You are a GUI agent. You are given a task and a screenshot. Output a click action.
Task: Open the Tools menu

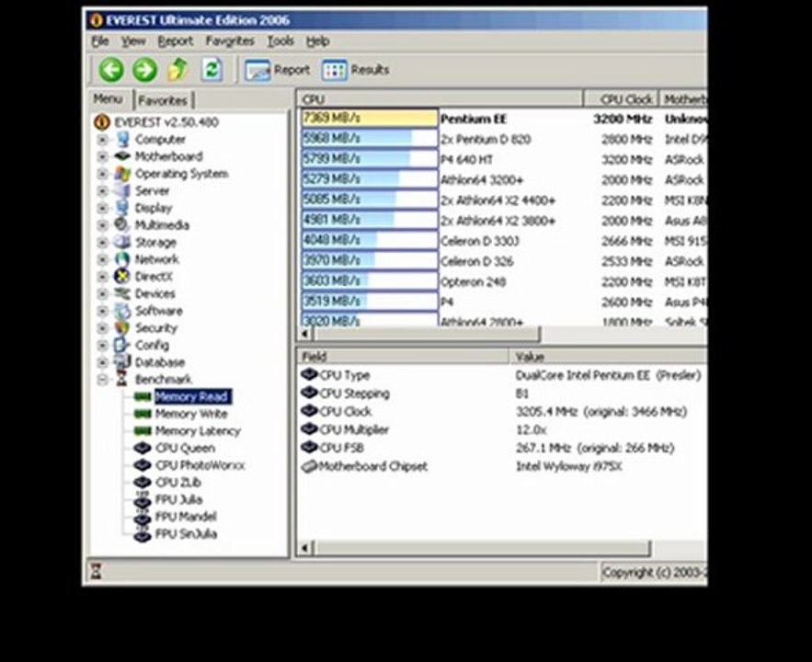pos(280,40)
